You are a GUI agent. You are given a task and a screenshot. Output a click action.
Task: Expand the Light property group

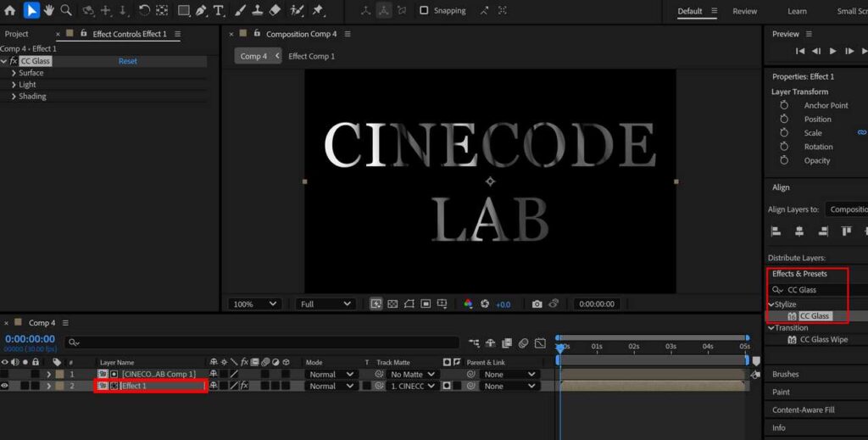click(x=14, y=85)
